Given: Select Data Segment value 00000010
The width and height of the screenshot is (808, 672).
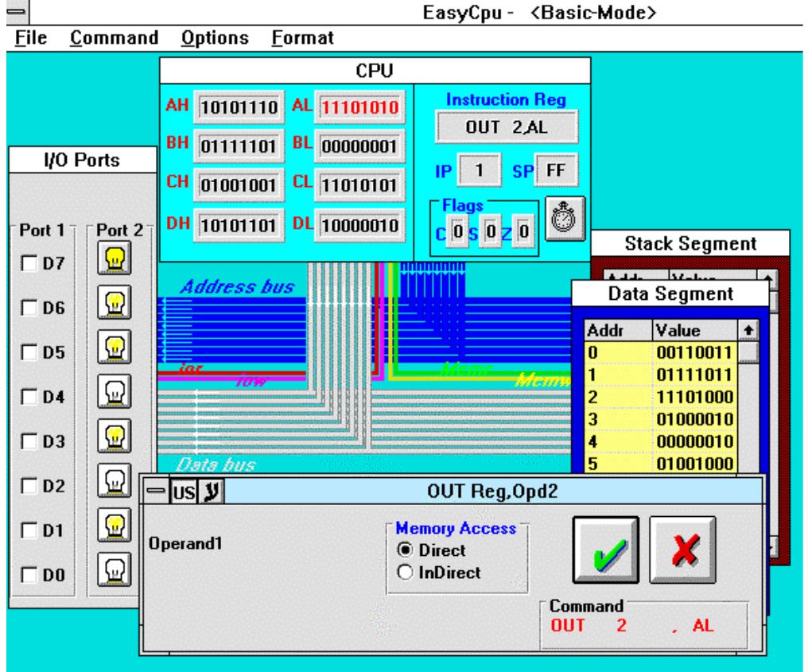Looking at the screenshot, I should [694, 441].
